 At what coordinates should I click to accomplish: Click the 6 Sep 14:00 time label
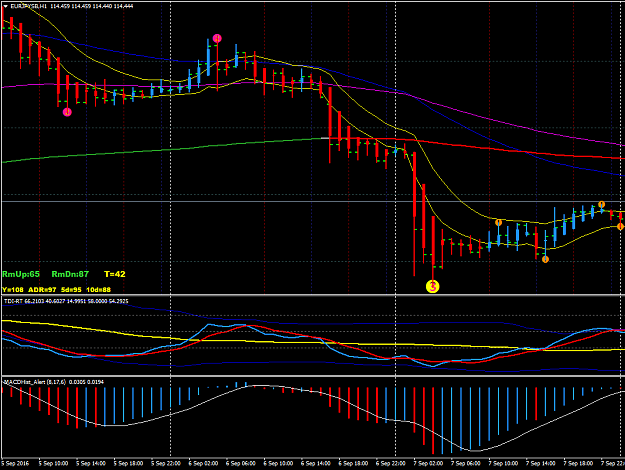coord(315,463)
